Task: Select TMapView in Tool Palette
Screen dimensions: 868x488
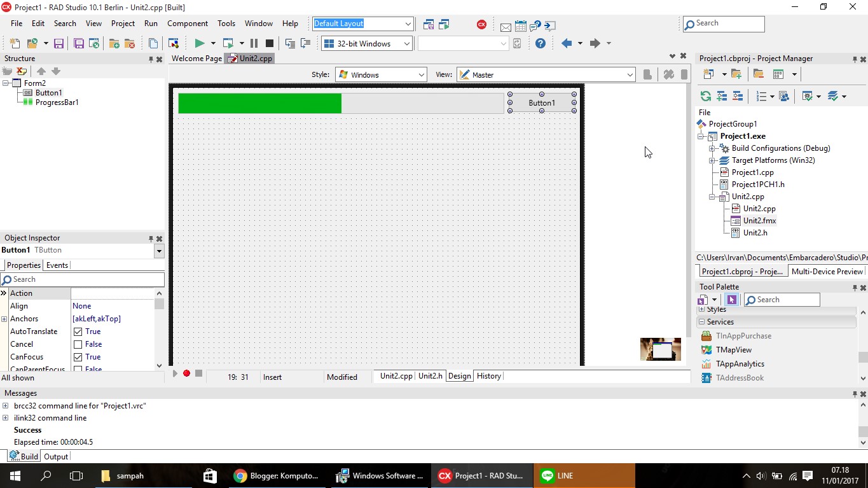Action: click(x=734, y=350)
